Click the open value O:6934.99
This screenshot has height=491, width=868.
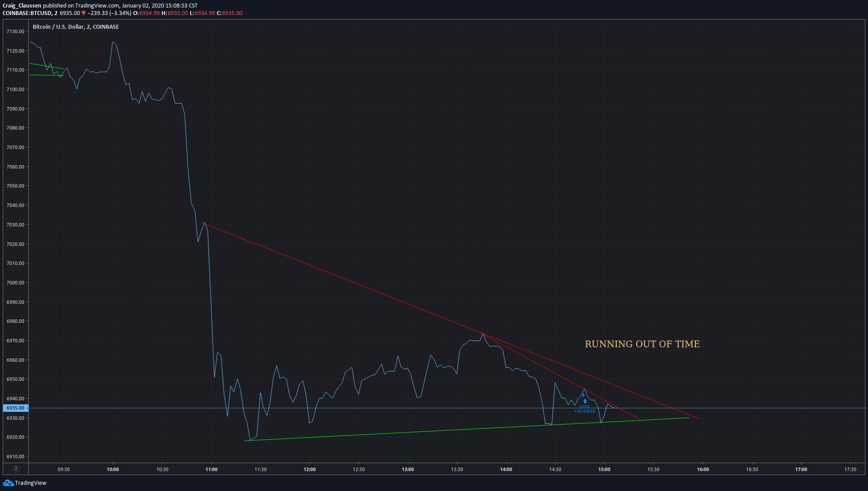point(146,13)
